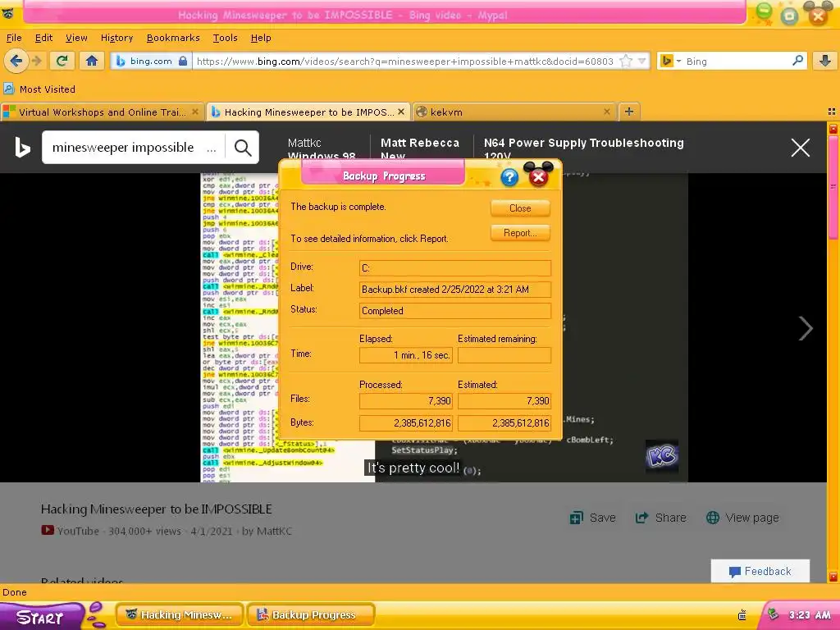This screenshot has width=840, height=630.
Task: Reload the page with the refresh icon
Action: [62, 61]
